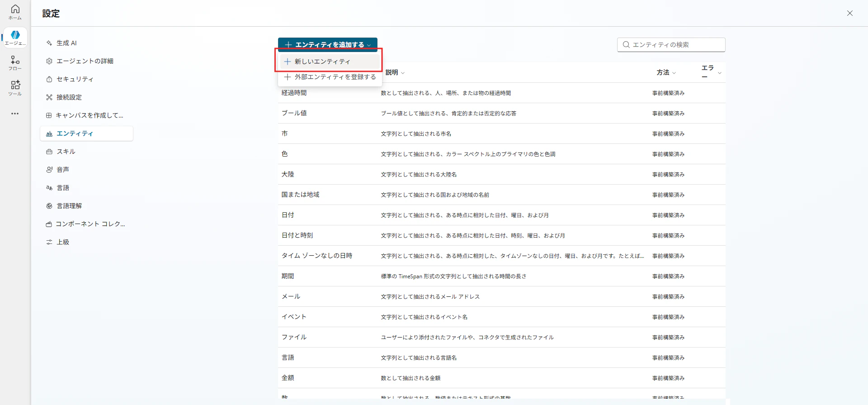Open the 言語 entity in the table
The image size is (868, 405).
(x=502, y=357)
